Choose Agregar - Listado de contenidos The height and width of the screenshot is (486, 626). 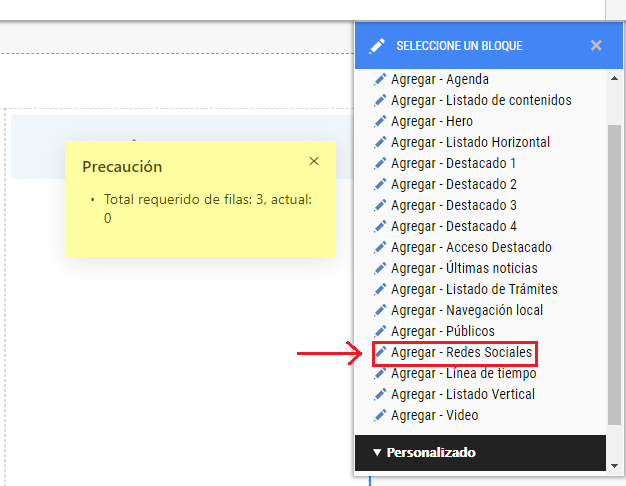coord(481,100)
